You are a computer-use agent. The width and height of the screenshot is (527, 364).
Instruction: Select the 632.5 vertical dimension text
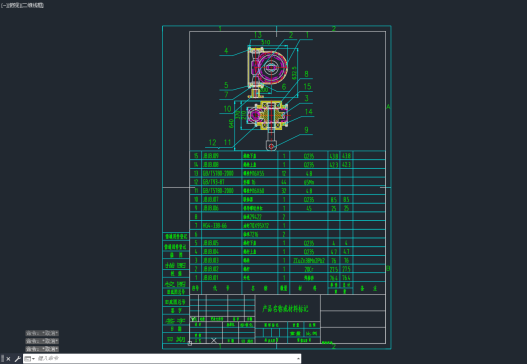pyautogui.click(x=294, y=73)
